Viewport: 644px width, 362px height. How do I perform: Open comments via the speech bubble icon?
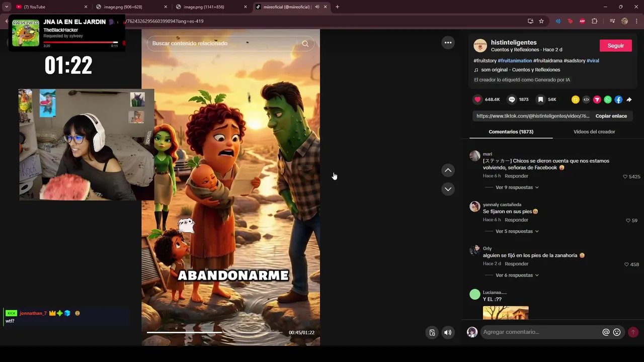pyautogui.click(x=512, y=100)
